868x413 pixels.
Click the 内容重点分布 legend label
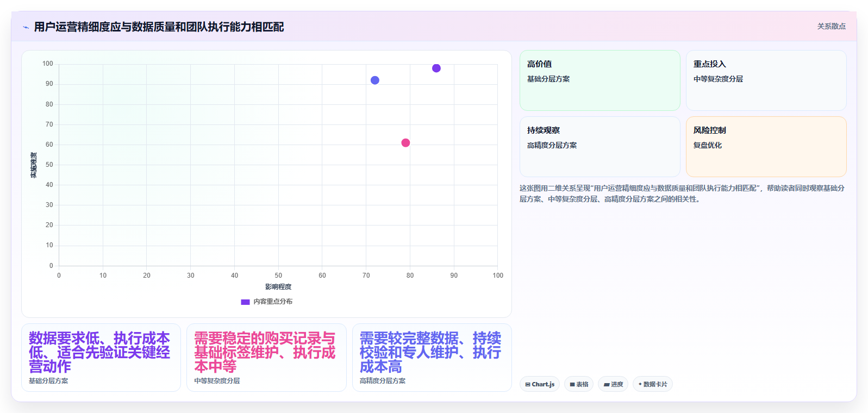click(273, 302)
